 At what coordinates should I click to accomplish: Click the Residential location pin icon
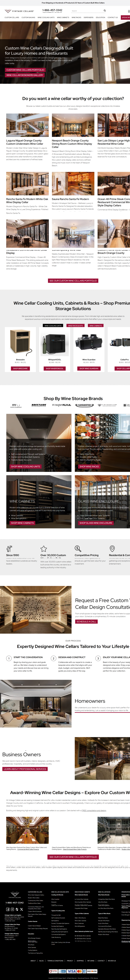click(112, 549)
